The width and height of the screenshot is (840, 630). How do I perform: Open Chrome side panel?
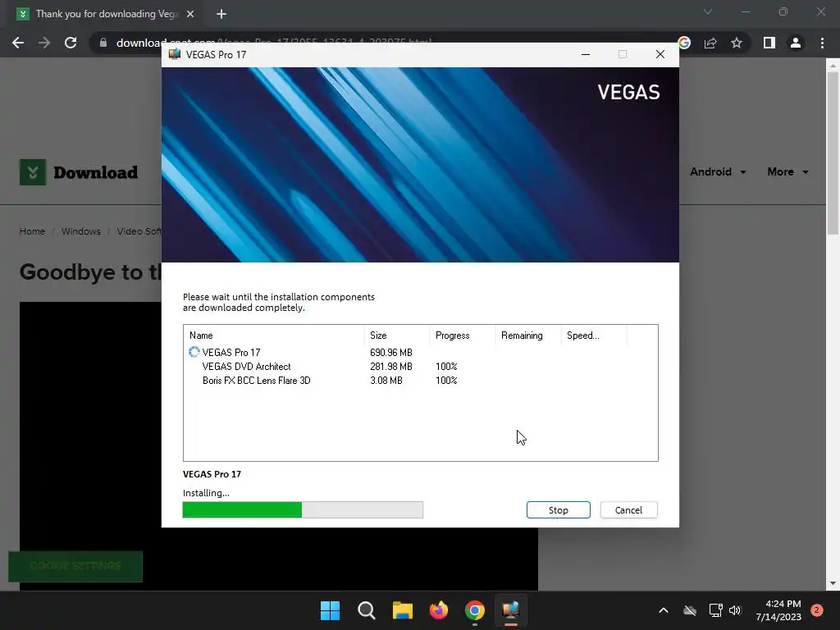[x=769, y=43]
